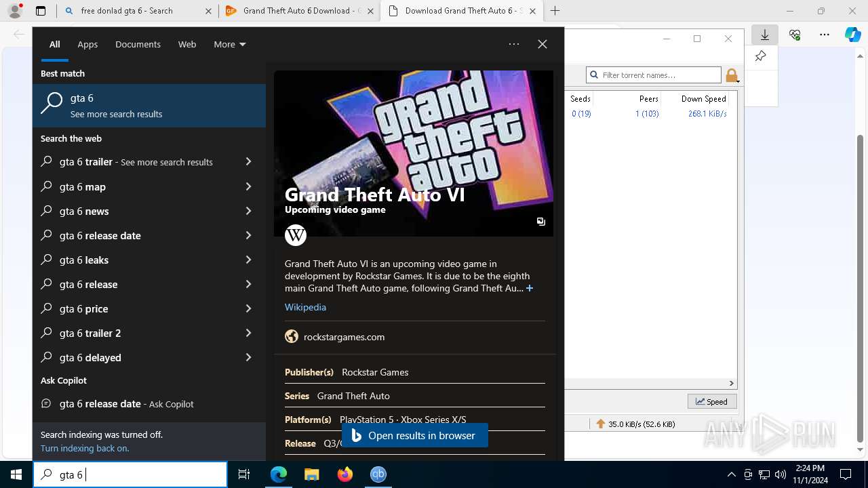Focus the 'Filter torrent names' field

point(654,75)
